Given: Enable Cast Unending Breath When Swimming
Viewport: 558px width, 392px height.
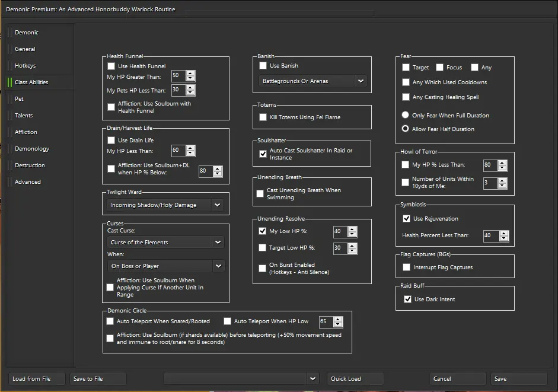Looking at the screenshot, I should (x=260, y=194).
